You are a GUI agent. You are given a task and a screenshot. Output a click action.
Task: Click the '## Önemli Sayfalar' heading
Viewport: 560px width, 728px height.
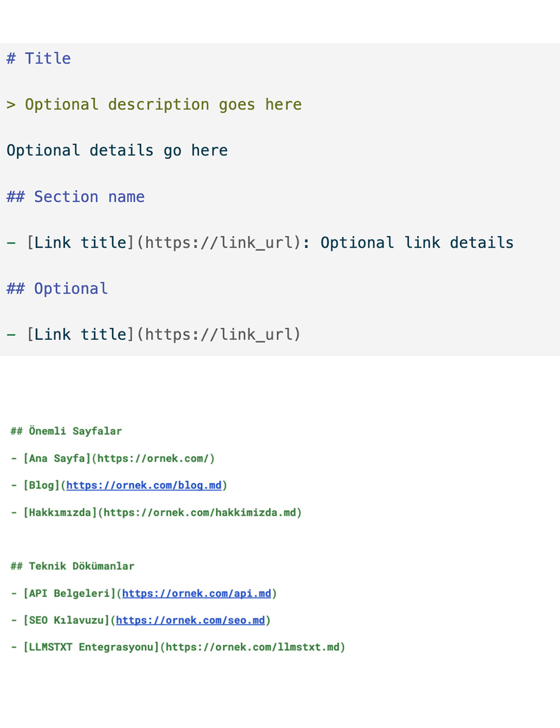[66, 431]
